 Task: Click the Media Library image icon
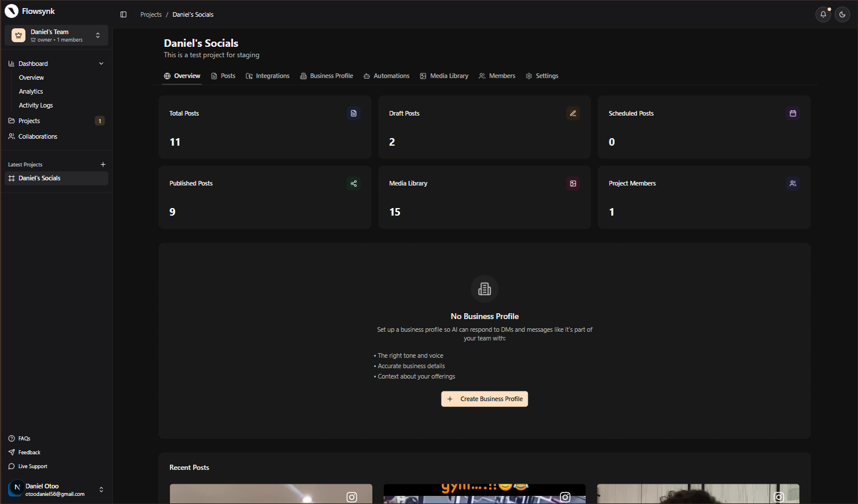click(573, 183)
